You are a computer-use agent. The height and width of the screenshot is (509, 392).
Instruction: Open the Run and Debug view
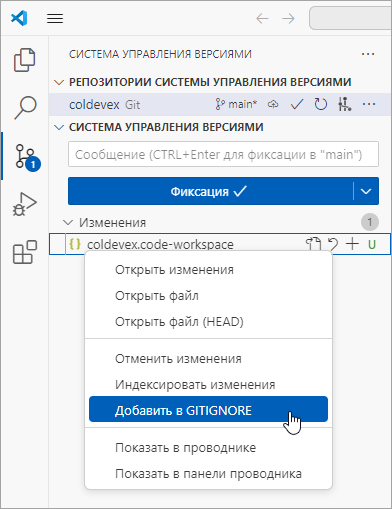point(25,204)
